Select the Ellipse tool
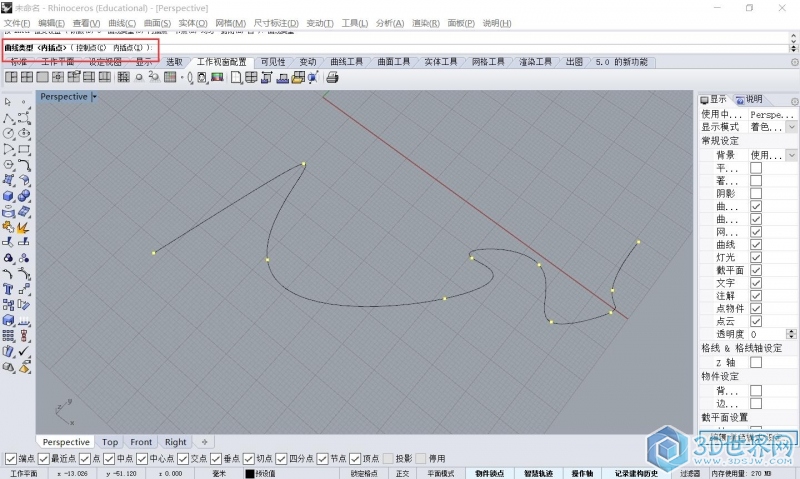This screenshot has width=800, height=479. tap(23, 134)
